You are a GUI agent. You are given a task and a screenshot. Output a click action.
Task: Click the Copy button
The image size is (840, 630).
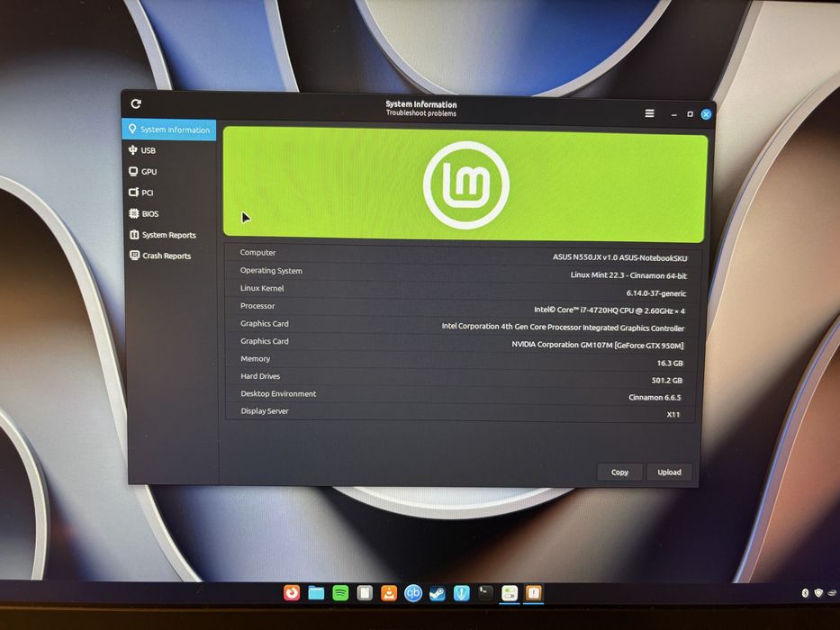(x=619, y=472)
